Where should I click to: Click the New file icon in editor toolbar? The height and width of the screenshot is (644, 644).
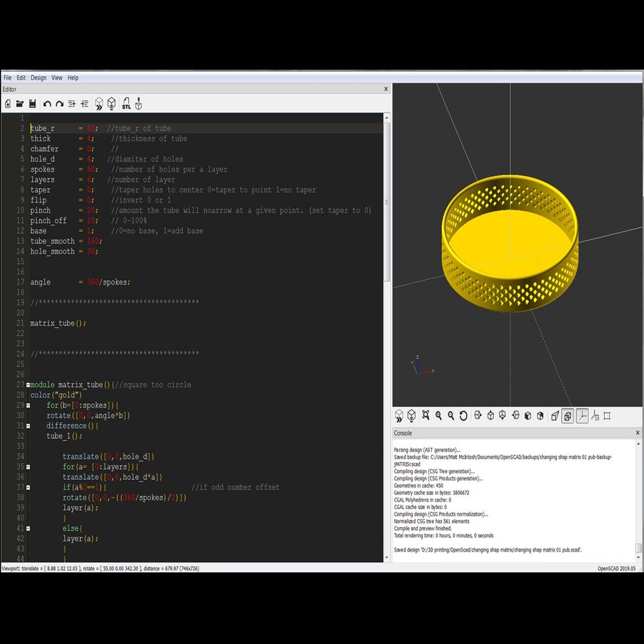[8, 104]
